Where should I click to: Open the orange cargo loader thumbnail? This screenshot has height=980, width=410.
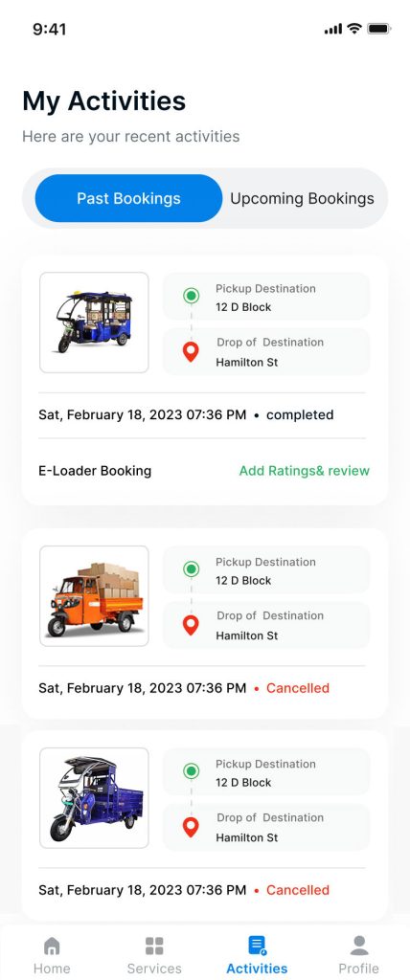94,595
